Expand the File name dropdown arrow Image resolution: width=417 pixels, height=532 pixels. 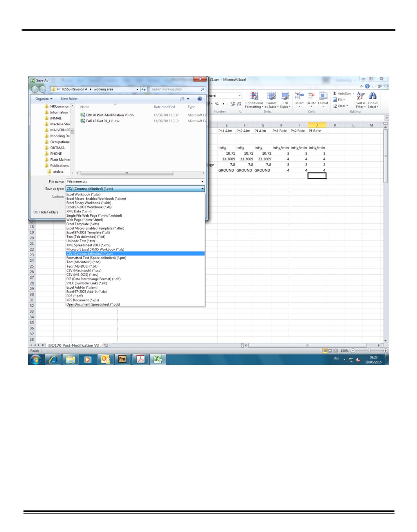tap(202, 182)
